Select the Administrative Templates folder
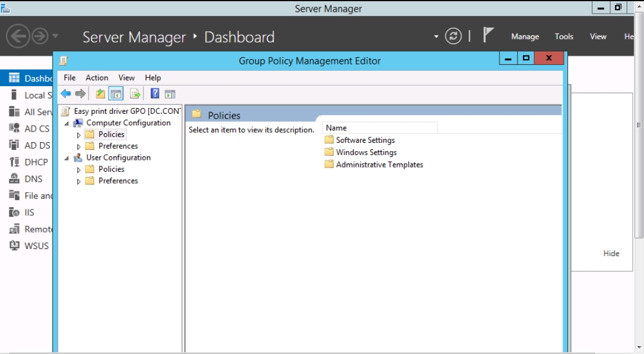This screenshot has width=644, height=354. (x=379, y=165)
